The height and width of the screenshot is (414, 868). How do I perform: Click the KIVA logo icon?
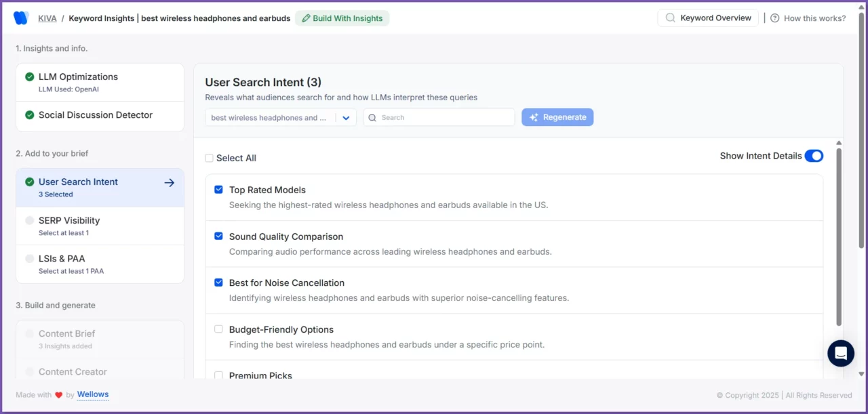[x=20, y=18]
